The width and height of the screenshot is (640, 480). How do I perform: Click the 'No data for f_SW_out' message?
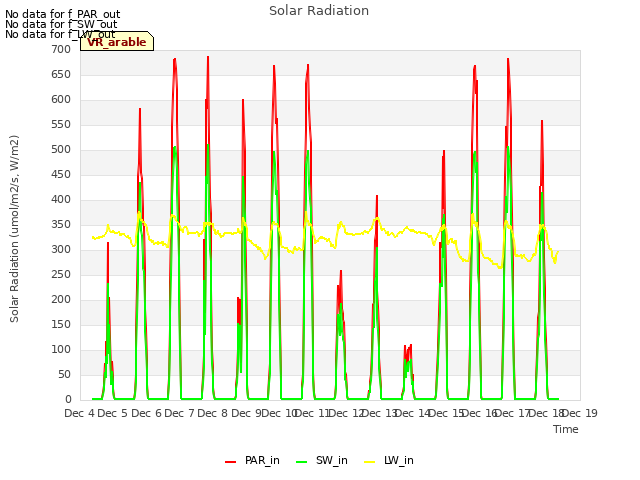(x=61, y=24)
